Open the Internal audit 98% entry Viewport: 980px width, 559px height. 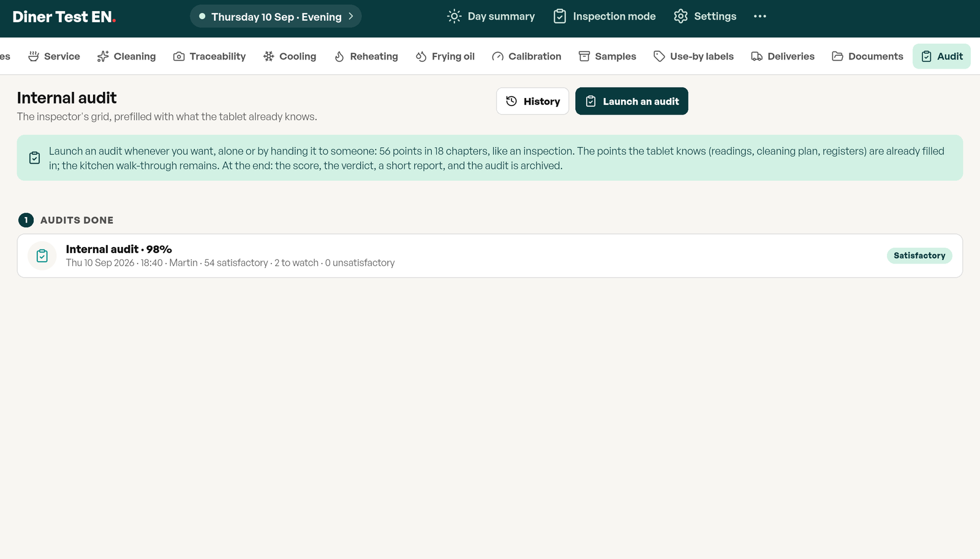[490, 256]
